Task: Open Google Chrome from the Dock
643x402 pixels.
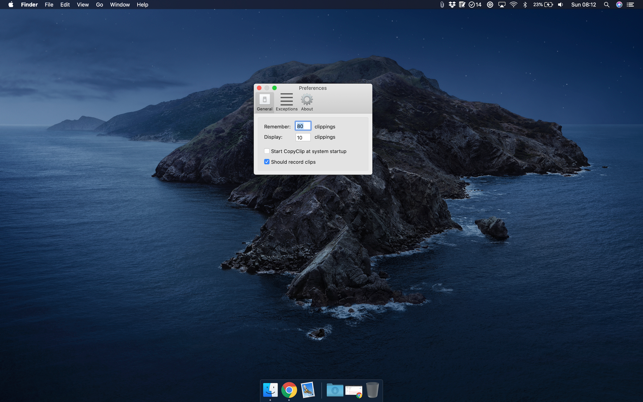Action: coord(289,390)
